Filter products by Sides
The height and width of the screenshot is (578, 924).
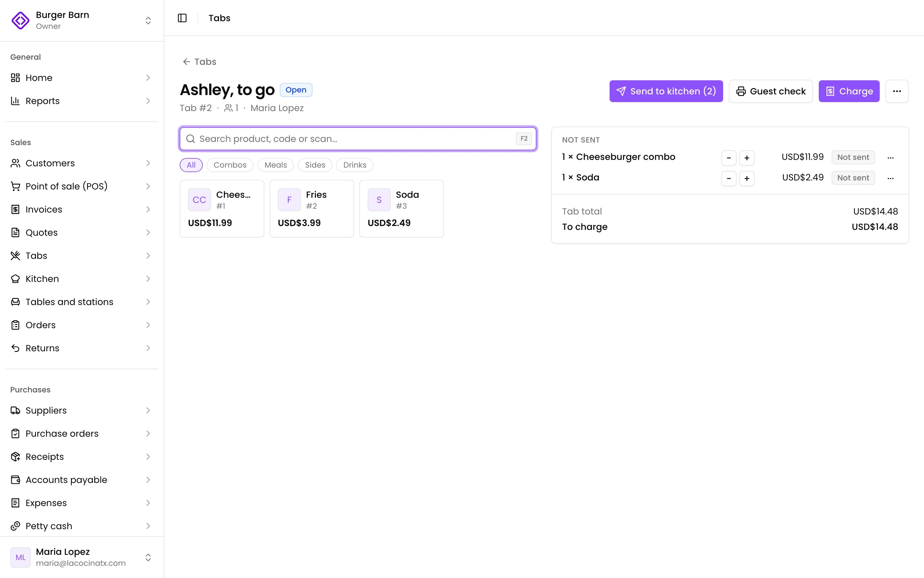[x=315, y=165]
